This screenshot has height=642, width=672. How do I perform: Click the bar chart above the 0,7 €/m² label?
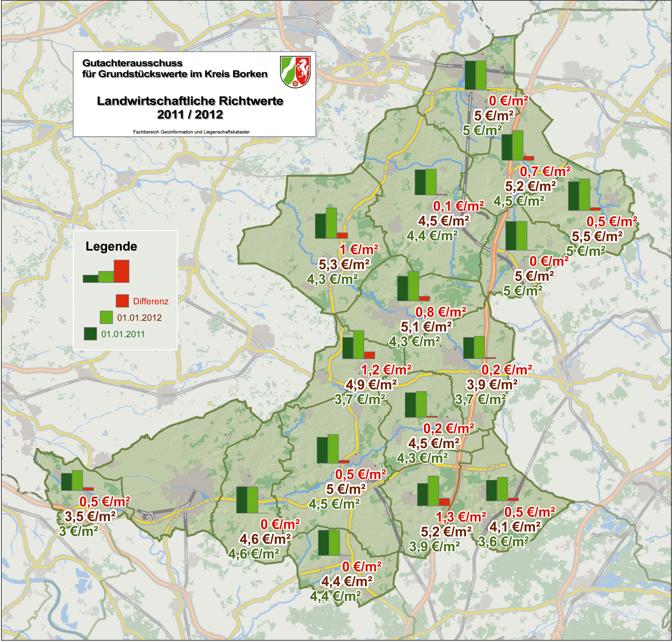click(x=518, y=145)
